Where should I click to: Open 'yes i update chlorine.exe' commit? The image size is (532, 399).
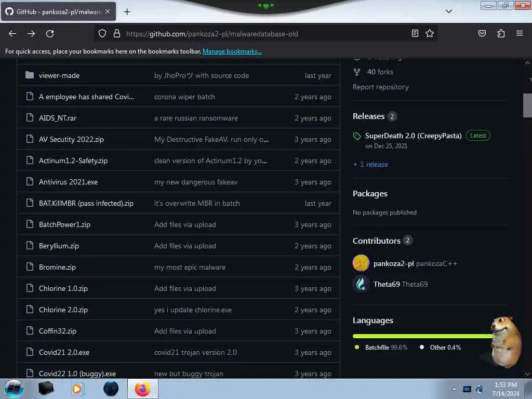click(x=193, y=310)
